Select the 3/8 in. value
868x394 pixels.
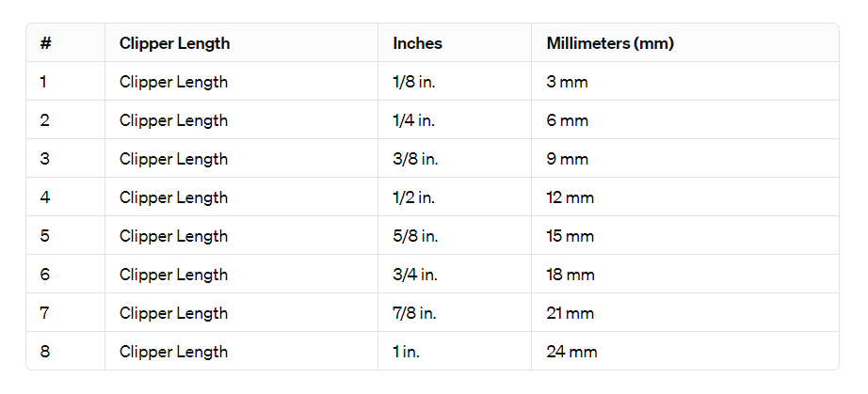(x=415, y=159)
